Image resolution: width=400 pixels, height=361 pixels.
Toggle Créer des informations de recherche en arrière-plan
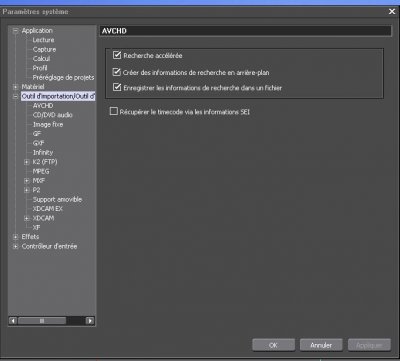[117, 72]
